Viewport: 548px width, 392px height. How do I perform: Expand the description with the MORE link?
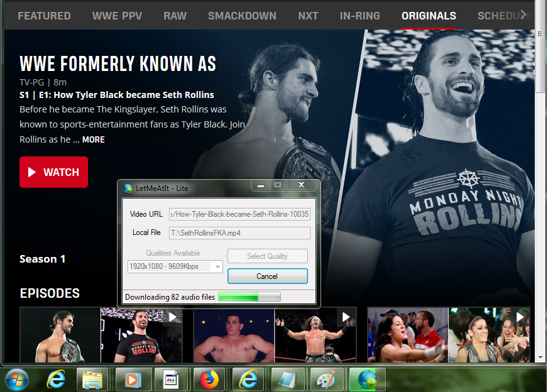93,139
